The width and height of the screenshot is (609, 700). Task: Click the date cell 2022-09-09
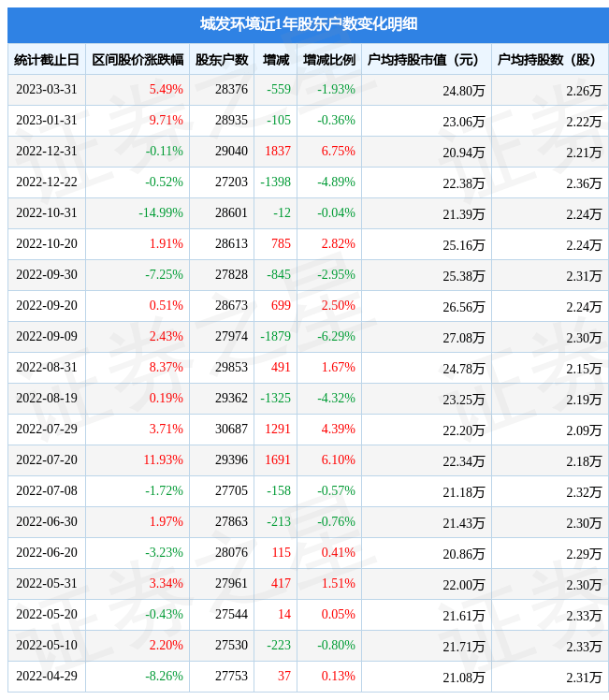[x=47, y=336]
